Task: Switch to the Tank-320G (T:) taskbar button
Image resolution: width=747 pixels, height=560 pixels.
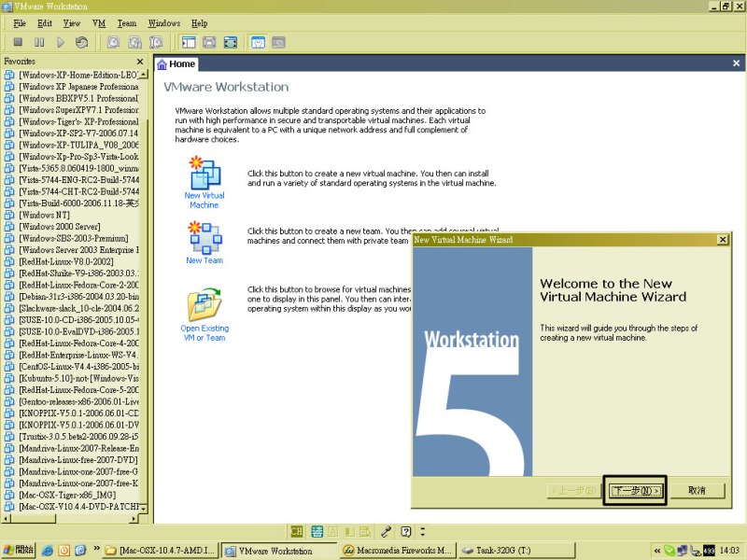Action: pos(516,551)
